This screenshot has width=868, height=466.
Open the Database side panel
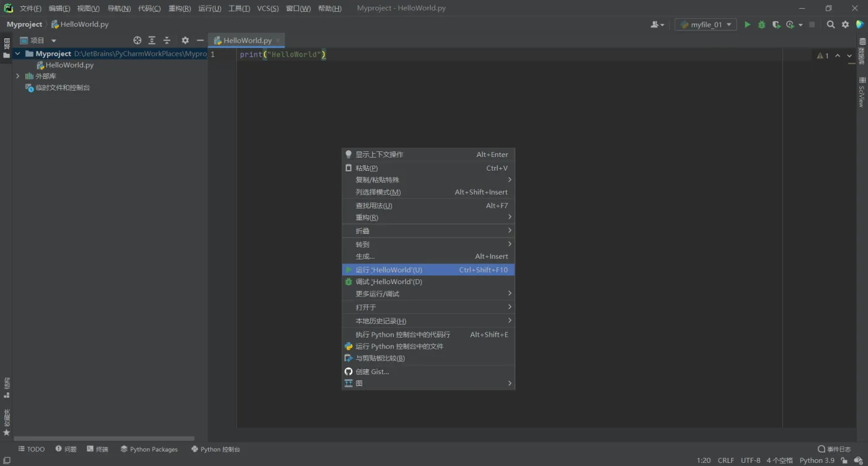[x=862, y=52]
